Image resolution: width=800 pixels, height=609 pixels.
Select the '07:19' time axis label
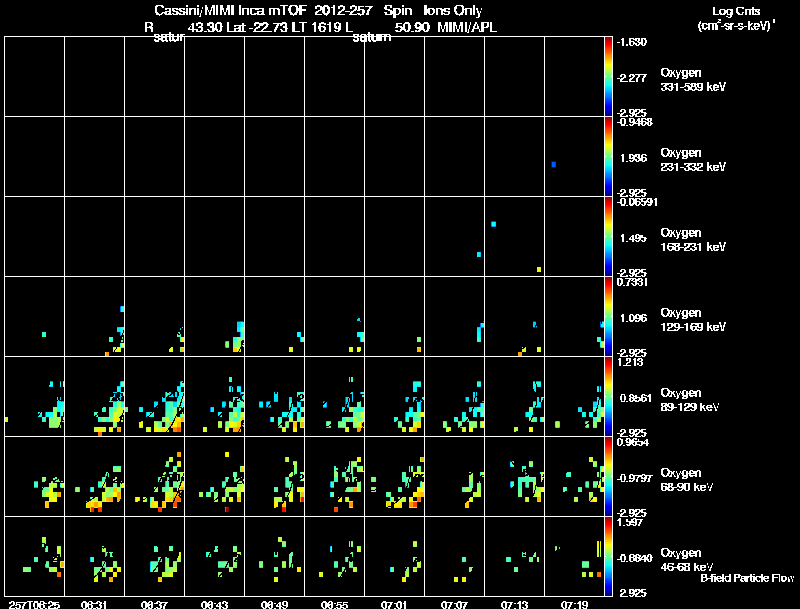(574, 604)
